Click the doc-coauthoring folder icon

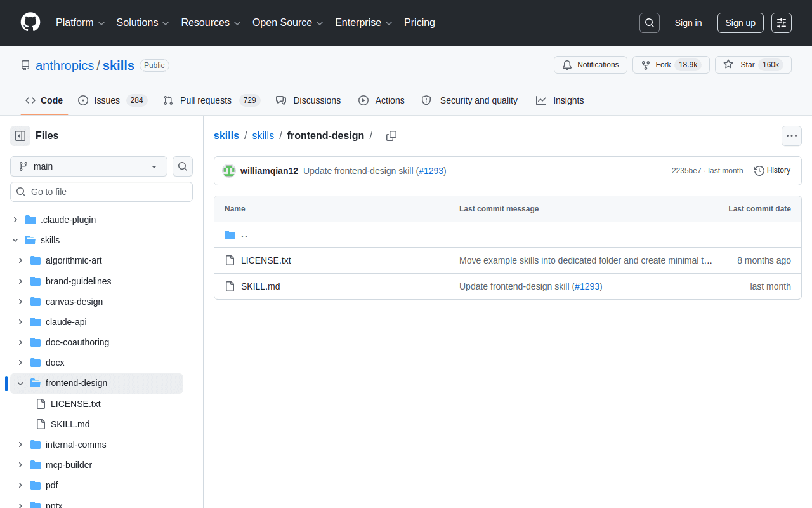[36, 342]
